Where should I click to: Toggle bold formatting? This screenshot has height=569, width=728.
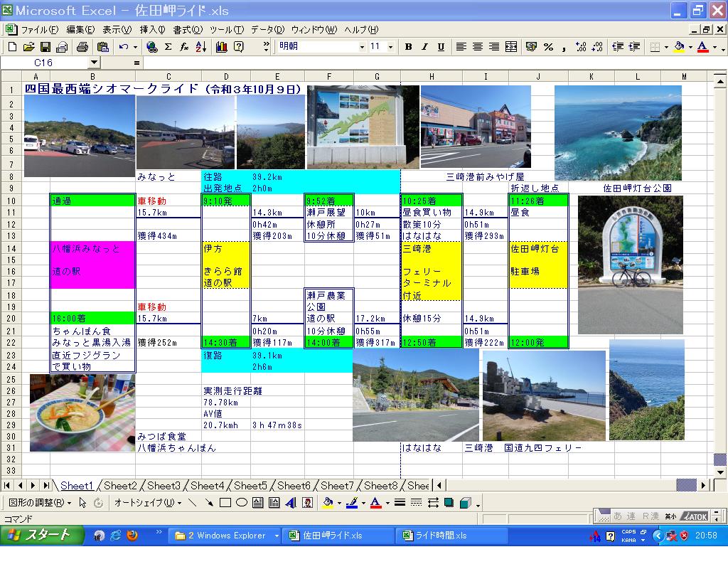[408, 47]
